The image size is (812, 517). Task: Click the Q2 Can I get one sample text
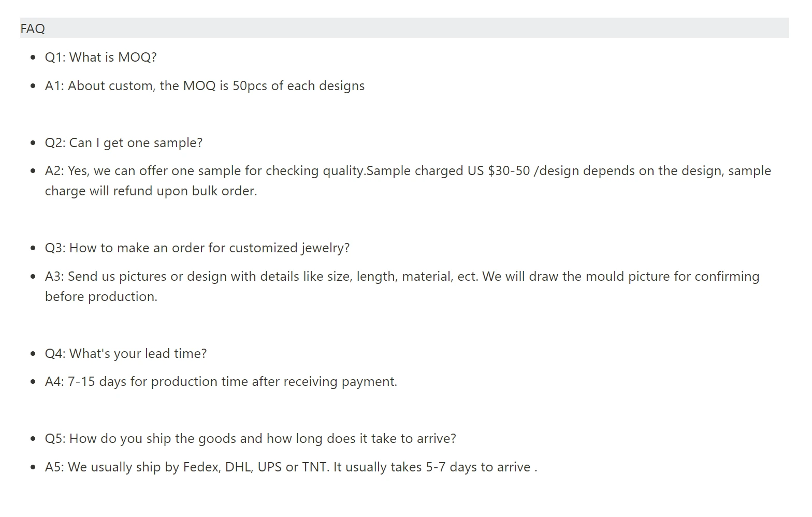[123, 142]
